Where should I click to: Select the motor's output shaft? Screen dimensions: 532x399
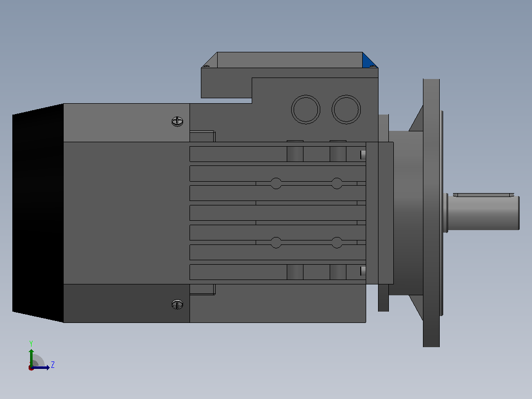pyautogui.click(x=484, y=213)
